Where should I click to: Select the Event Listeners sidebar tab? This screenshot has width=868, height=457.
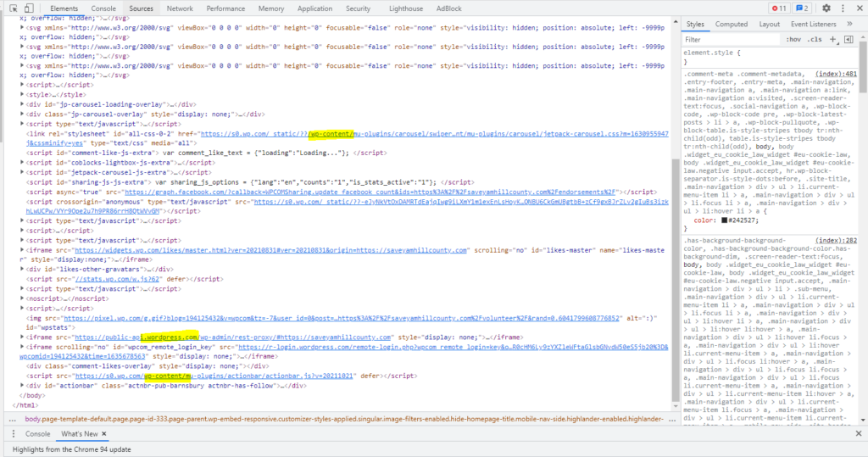(813, 24)
